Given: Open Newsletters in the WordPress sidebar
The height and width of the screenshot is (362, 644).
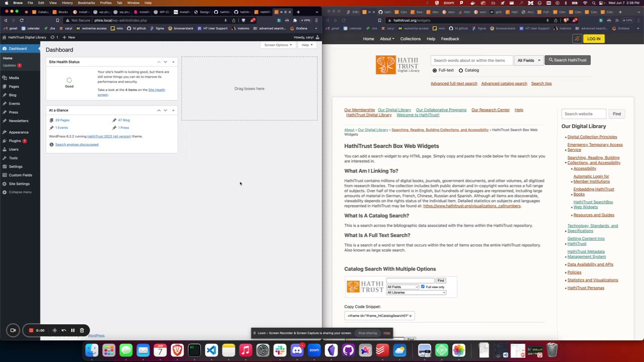Looking at the screenshot, I should [x=19, y=121].
